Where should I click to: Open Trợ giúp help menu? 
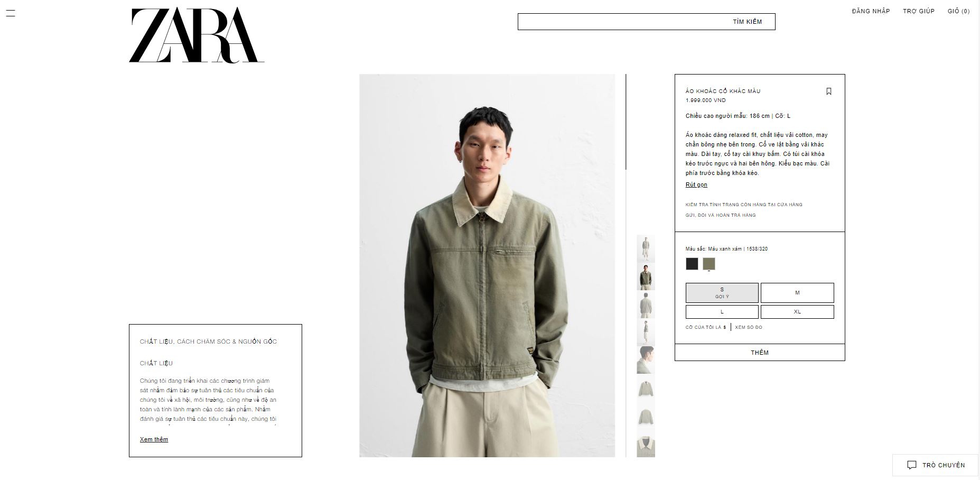919,11
